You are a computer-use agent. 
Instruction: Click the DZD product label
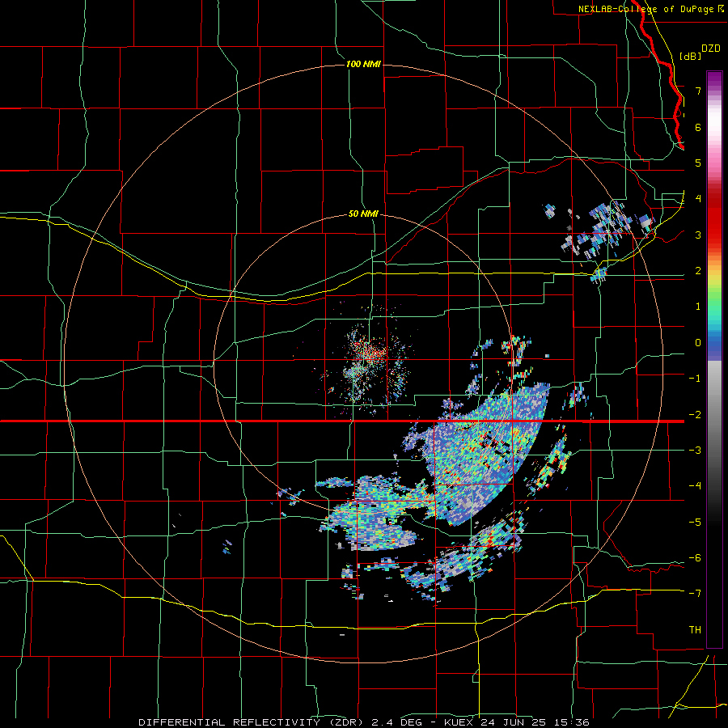click(x=711, y=49)
